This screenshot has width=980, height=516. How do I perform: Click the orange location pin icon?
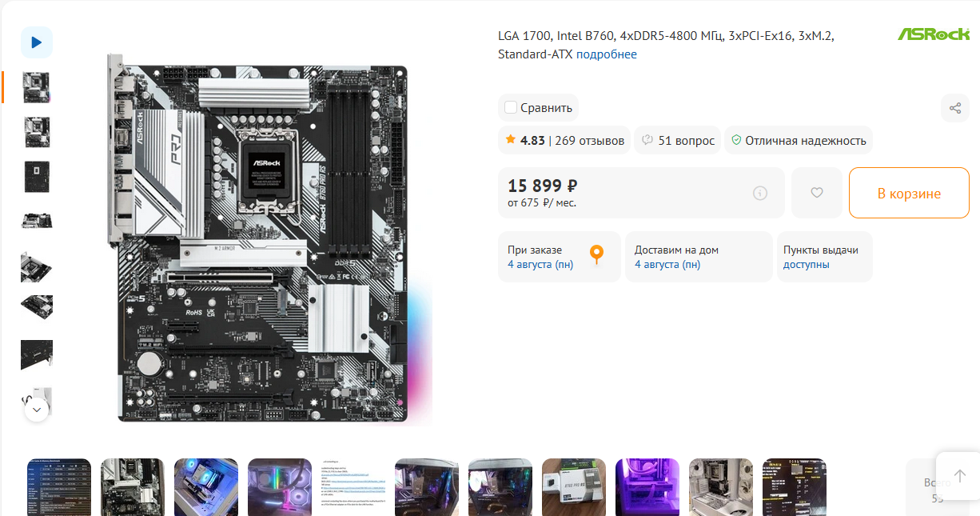pyautogui.click(x=596, y=254)
